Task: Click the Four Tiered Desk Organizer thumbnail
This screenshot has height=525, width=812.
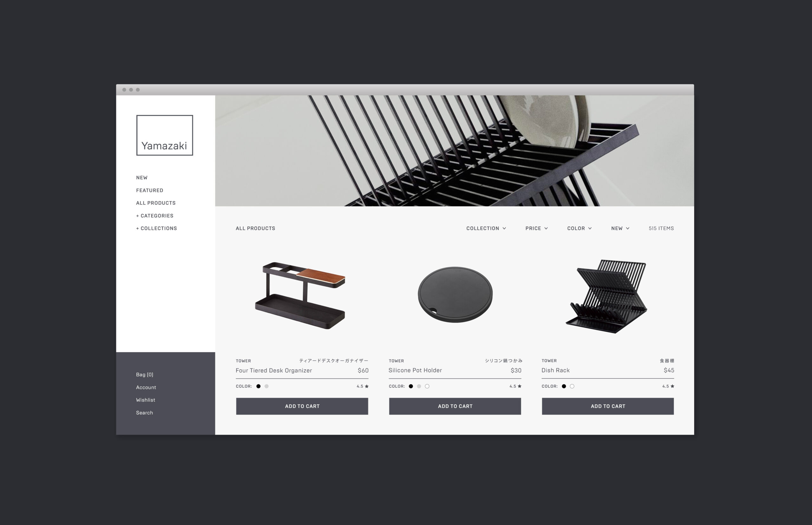Action: pyautogui.click(x=303, y=299)
